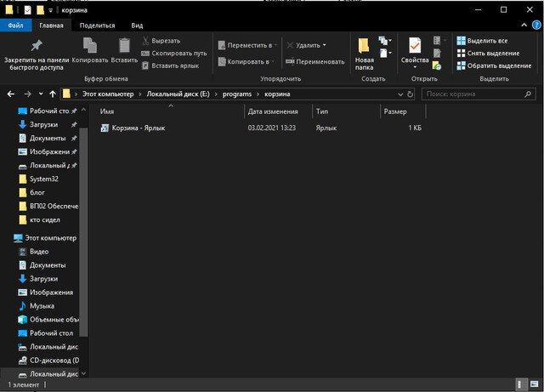The width and height of the screenshot is (544, 392).
Task: Switch to the Главная tab
Action: (51, 26)
